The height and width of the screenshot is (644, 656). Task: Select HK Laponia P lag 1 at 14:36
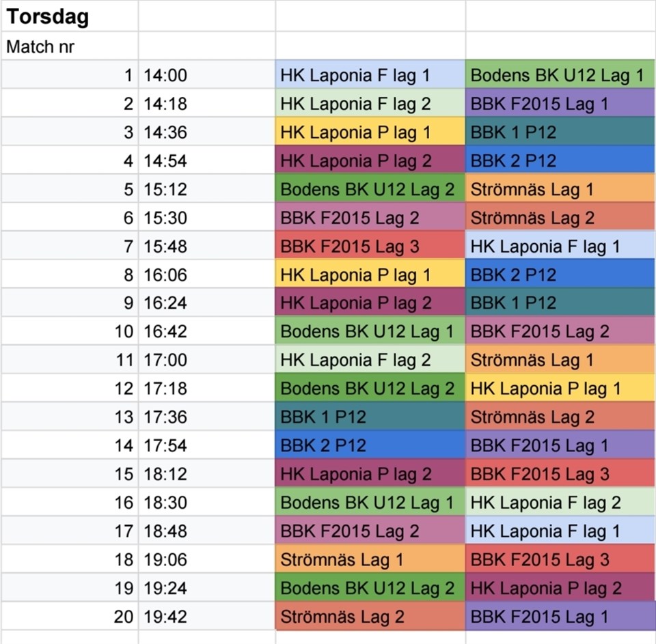tap(370, 132)
